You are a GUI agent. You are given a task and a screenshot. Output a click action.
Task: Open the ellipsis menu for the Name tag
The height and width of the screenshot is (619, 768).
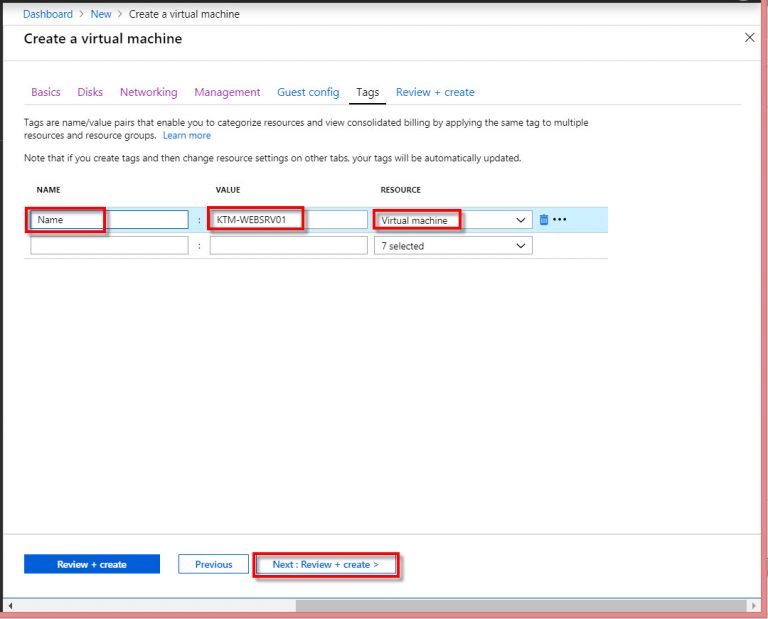pos(560,220)
